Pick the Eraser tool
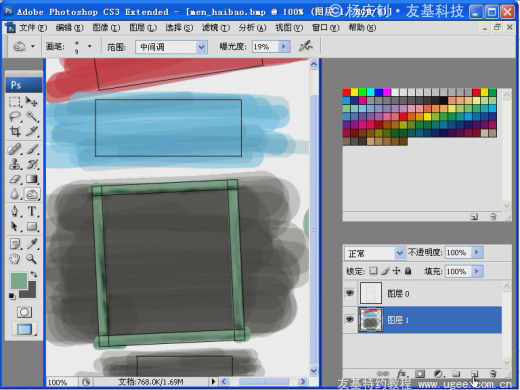The height and width of the screenshot is (390, 520). click(x=14, y=179)
